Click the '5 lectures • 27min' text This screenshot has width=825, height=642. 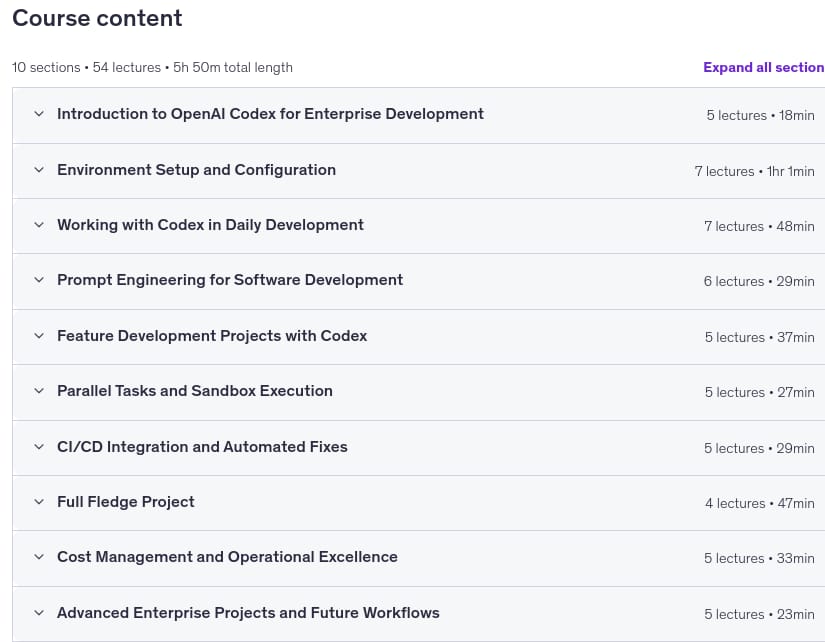(760, 392)
